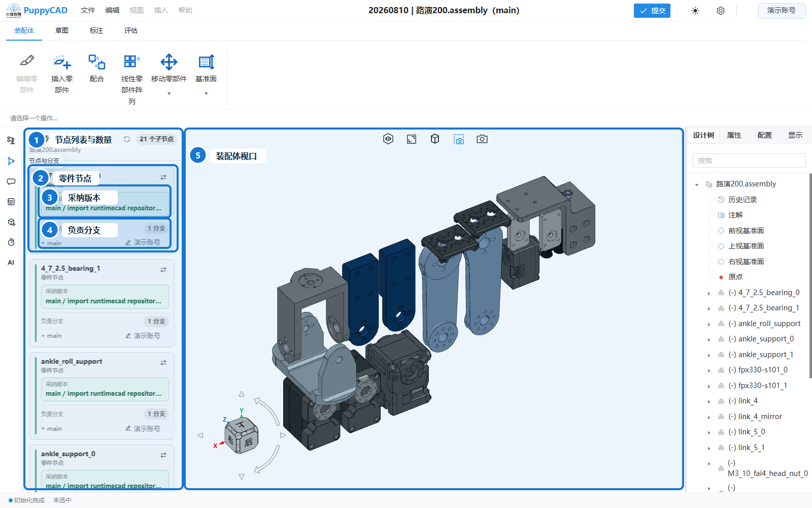Viewport: 812px width, 508px height.
Task: Open the comments speech-bubble sidebar icon
Action: coord(11,181)
